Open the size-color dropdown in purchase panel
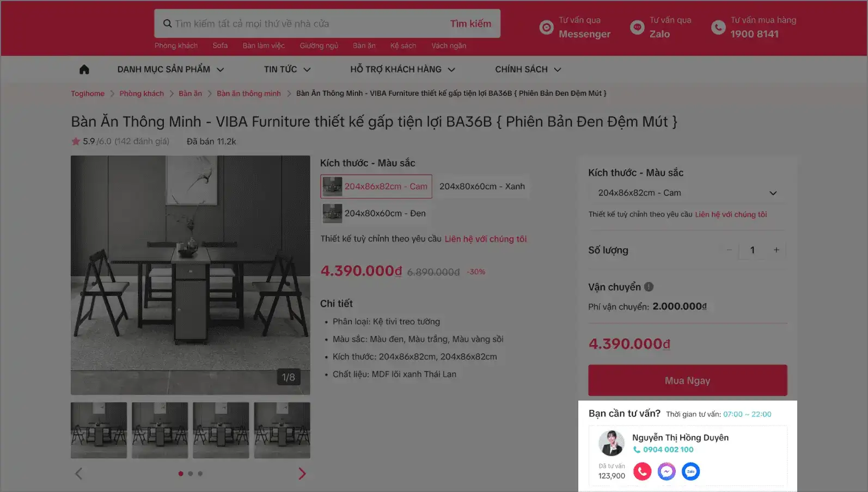 [688, 193]
